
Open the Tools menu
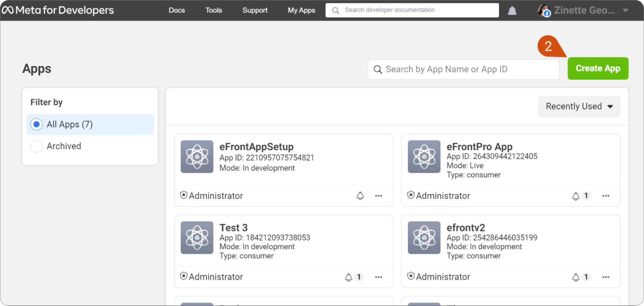[x=214, y=10]
